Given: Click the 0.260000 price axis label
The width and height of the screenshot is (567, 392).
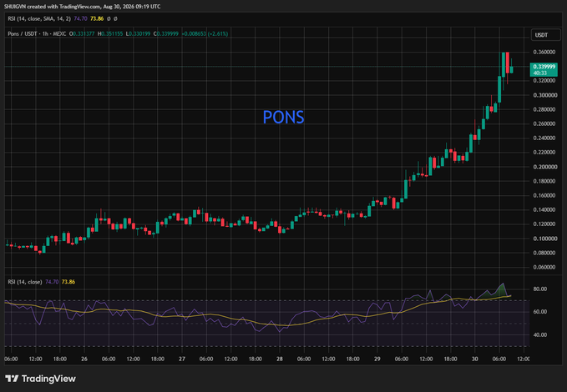Looking at the screenshot, I should (544, 123).
